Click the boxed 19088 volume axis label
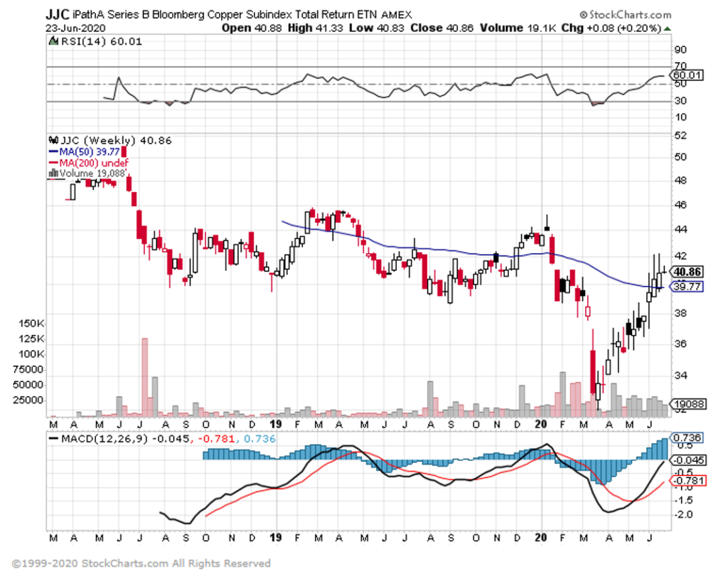The width and height of the screenshot is (728, 572). tap(689, 404)
